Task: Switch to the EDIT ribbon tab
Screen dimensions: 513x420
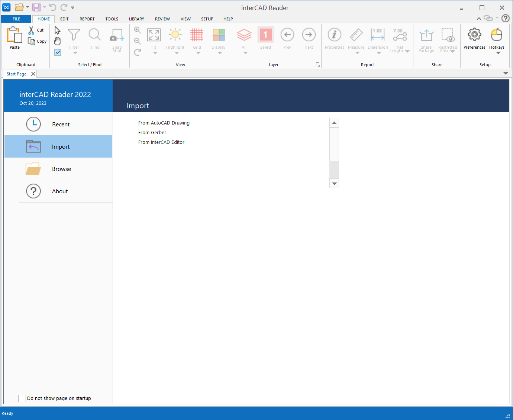Action: [x=64, y=19]
